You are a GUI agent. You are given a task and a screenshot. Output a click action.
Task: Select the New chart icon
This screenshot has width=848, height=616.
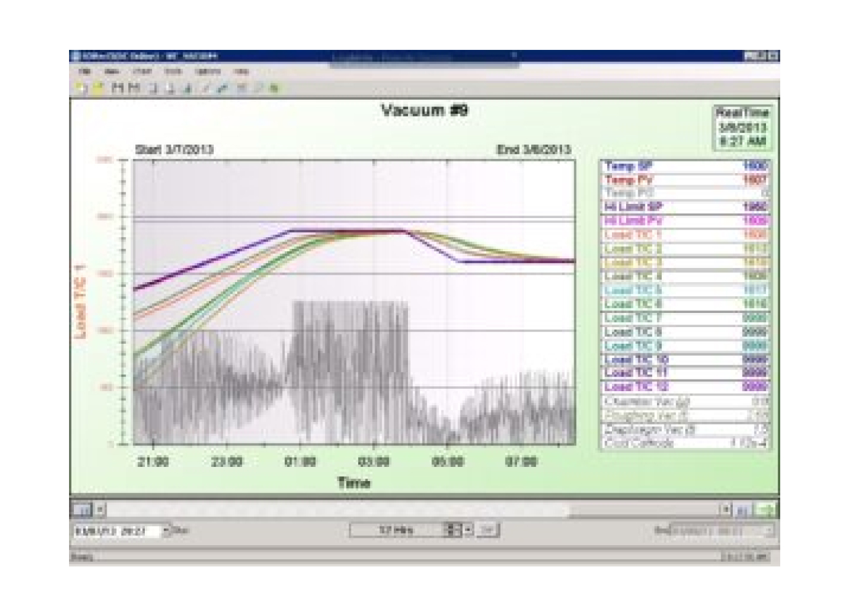click(x=79, y=87)
